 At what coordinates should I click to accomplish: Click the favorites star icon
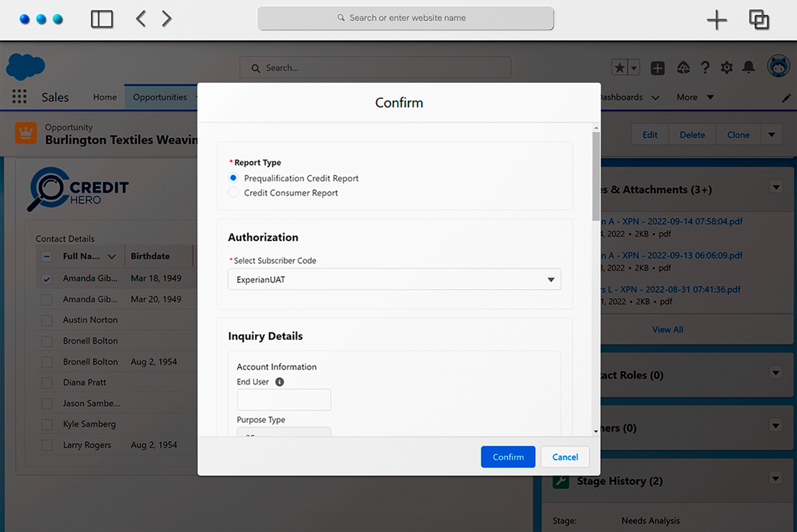pos(620,67)
